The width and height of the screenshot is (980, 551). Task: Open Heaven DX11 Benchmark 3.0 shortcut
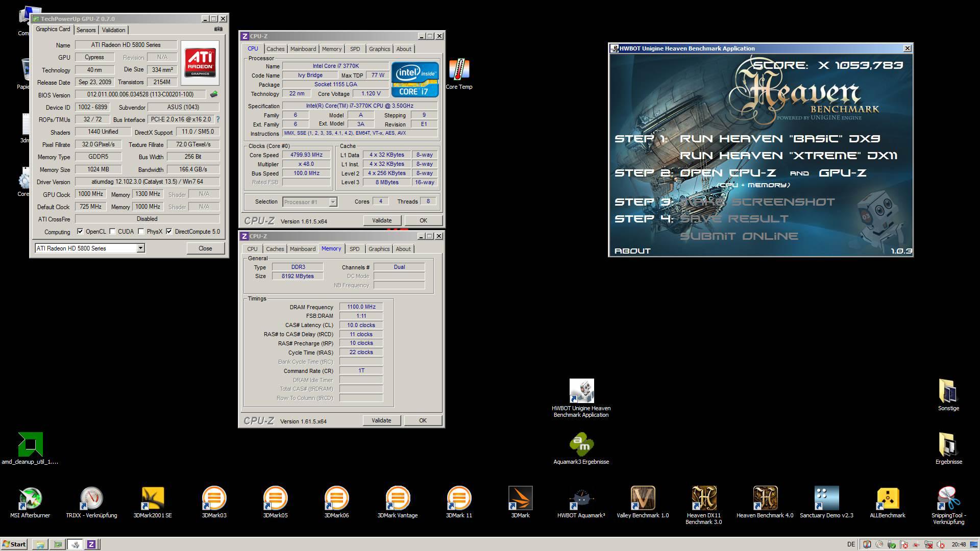pyautogui.click(x=704, y=505)
